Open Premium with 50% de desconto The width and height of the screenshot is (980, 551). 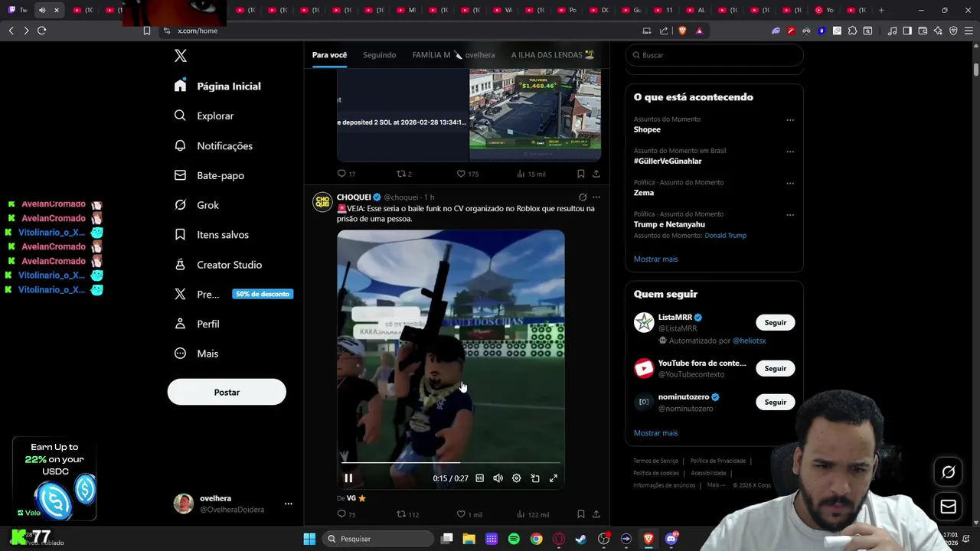[234, 294]
